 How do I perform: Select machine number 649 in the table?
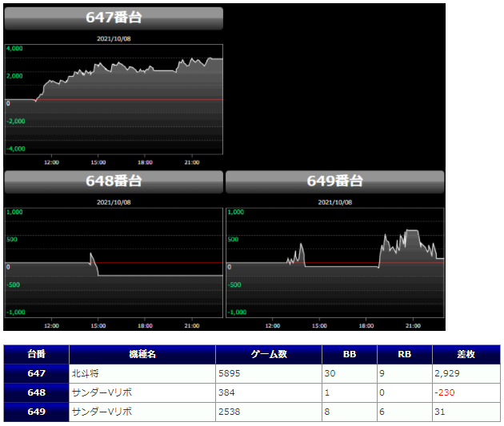pos(36,412)
